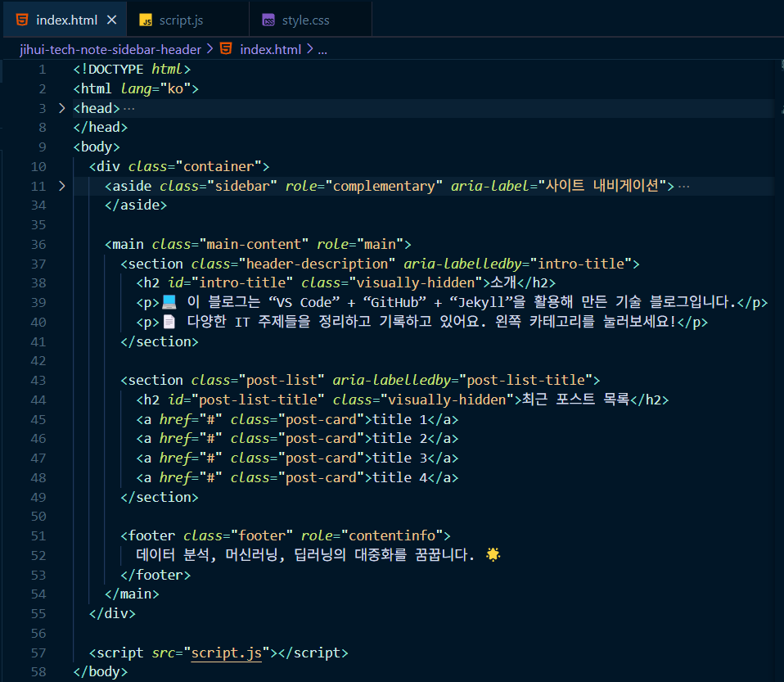Expand the folded head section on line 3
The image size is (784, 682).
click(x=61, y=108)
